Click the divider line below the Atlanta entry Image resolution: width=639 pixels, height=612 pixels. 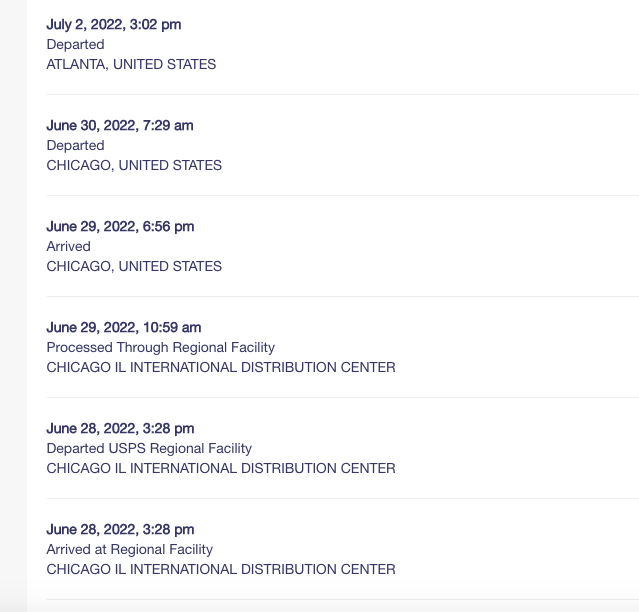tap(340, 95)
